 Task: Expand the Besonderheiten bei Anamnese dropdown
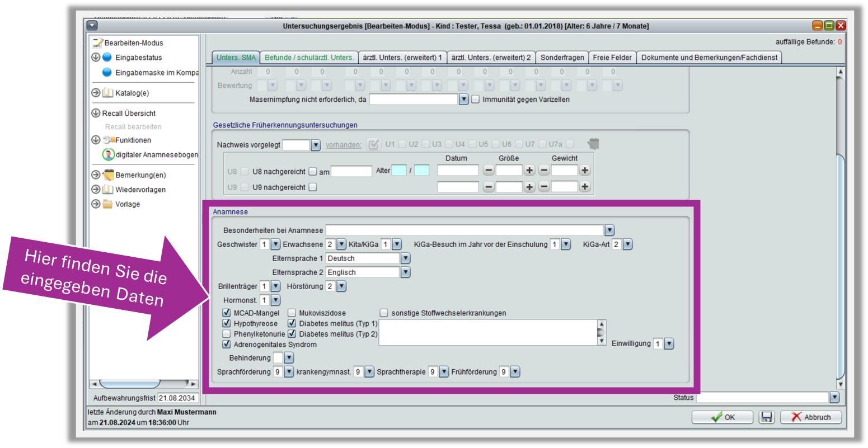pyautogui.click(x=609, y=230)
